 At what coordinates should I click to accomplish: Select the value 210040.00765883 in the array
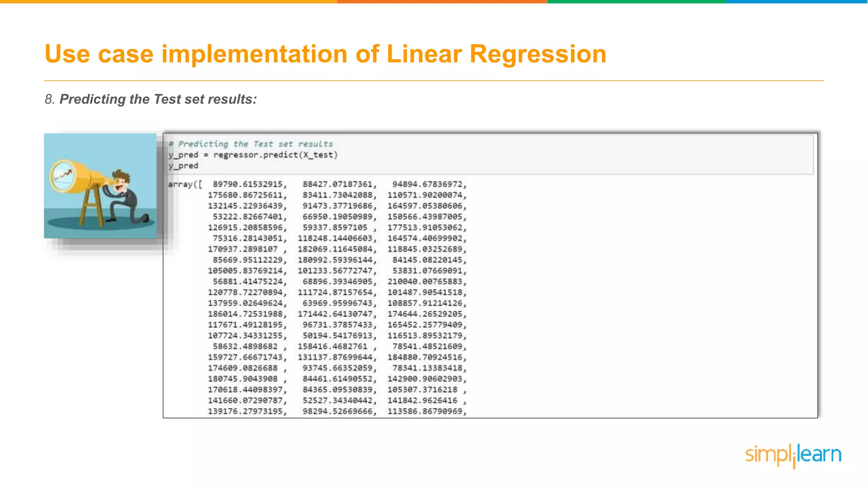point(426,281)
